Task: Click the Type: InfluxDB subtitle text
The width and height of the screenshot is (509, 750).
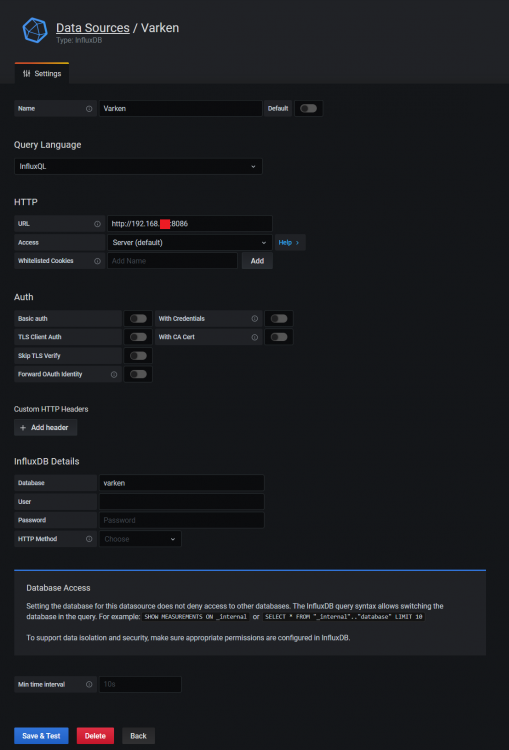Action: (79, 41)
